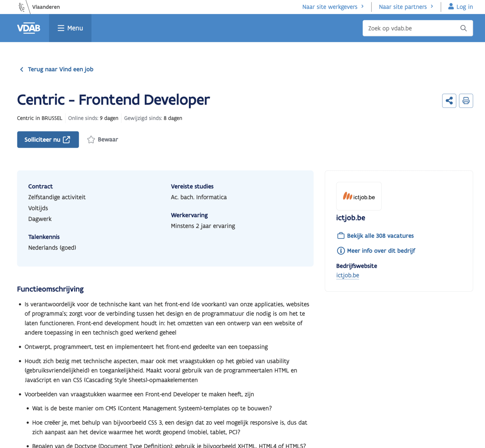
Task: Click the text Voltijds
Action: pyautogui.click(x=38, y=208)
